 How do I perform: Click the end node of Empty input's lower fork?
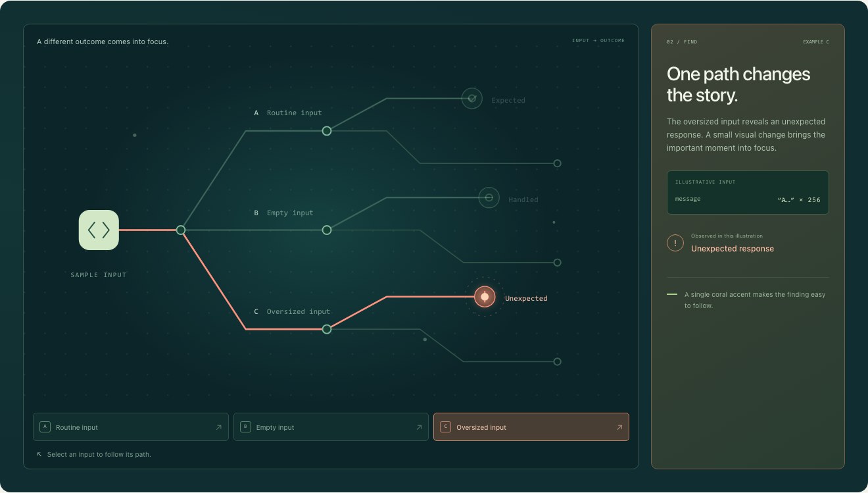(557, 263)
